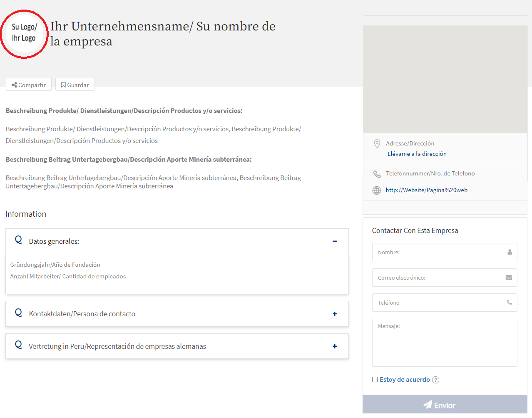The height and width of the screenshot is (418, 532).
Task: Click the Contactar Con Esta Empresa heading
Action: 415,230
